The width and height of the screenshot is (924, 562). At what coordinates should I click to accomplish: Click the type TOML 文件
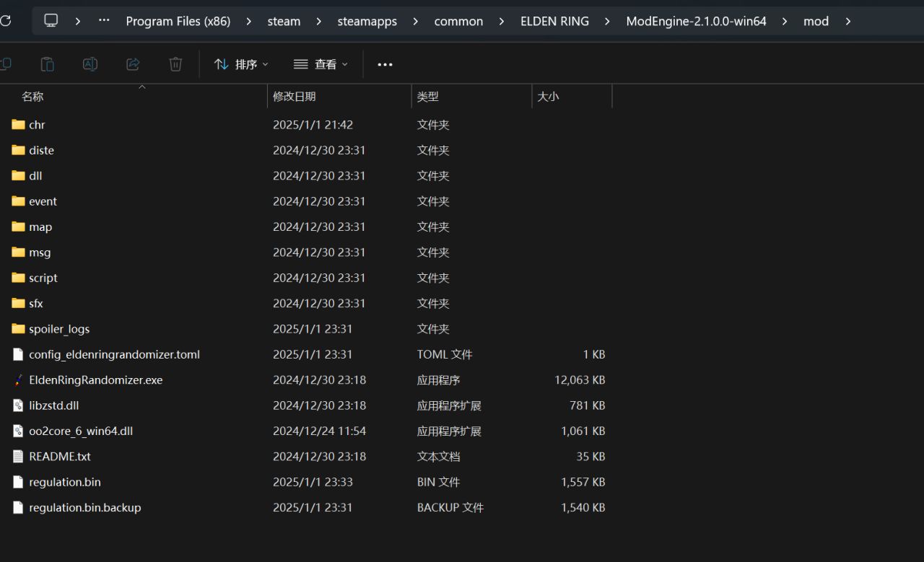click(445, 354)
